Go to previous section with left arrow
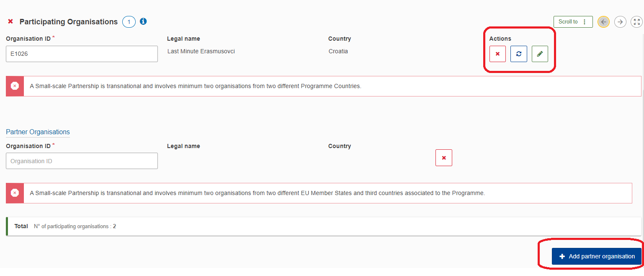 click(x=603, y=22)
